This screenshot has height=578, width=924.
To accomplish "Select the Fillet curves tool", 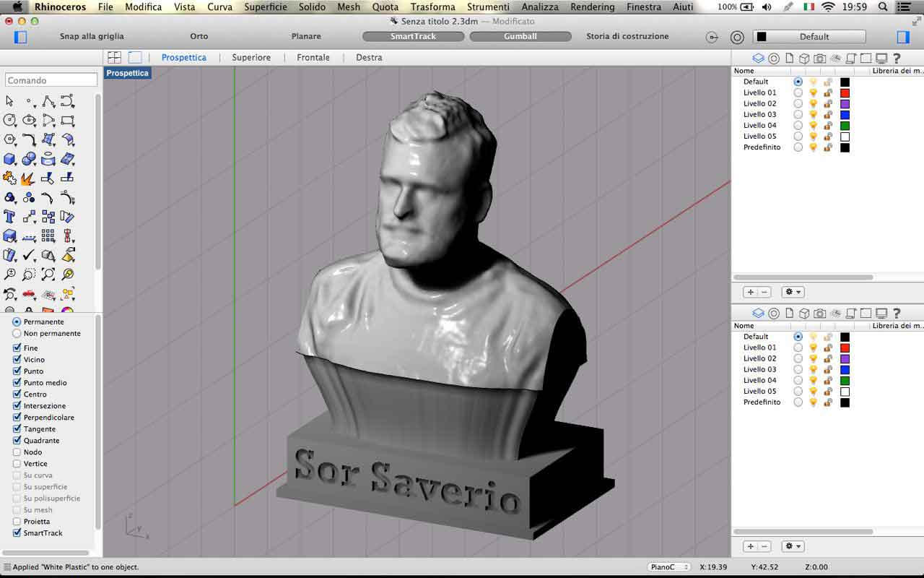I will 29,139.
